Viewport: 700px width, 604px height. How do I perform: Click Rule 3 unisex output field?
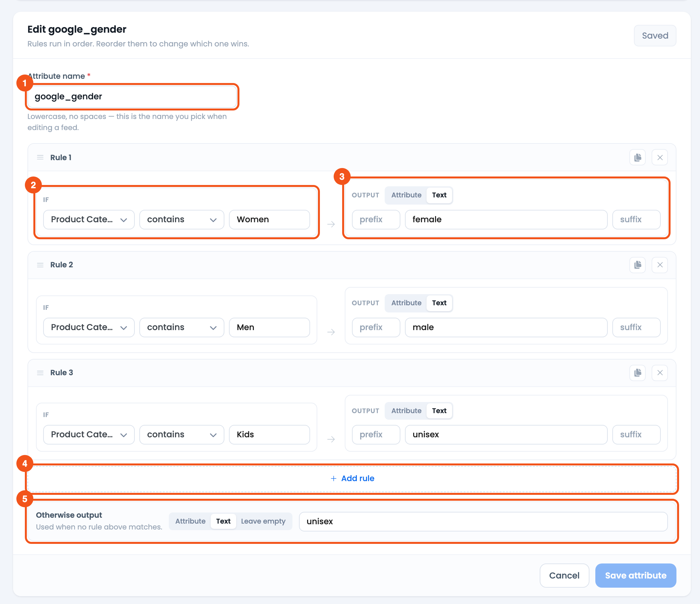point(506,434)
